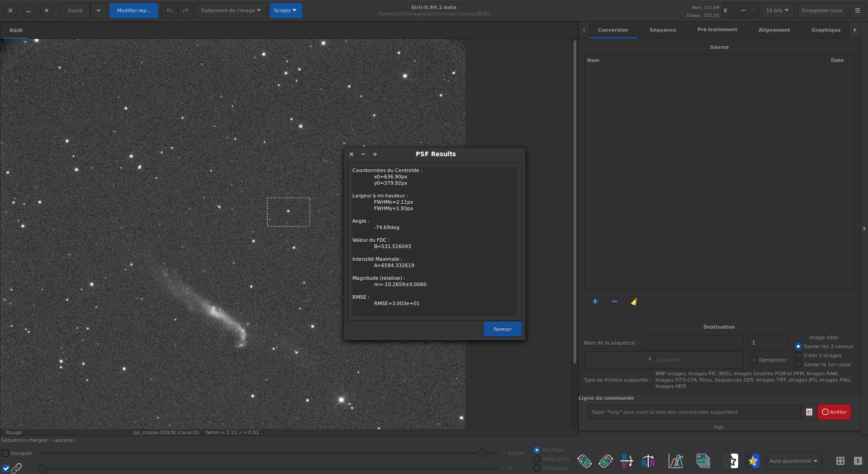Click the blue plus add-files icon

(595, 302)
